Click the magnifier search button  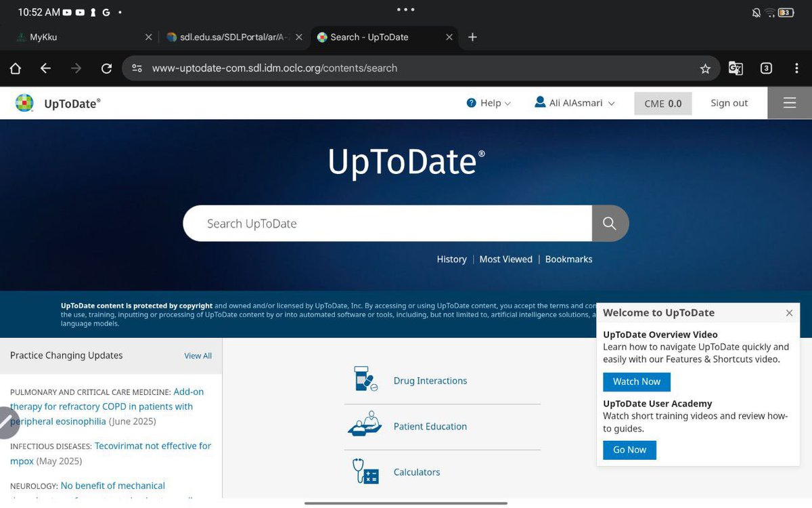(610, 224)
